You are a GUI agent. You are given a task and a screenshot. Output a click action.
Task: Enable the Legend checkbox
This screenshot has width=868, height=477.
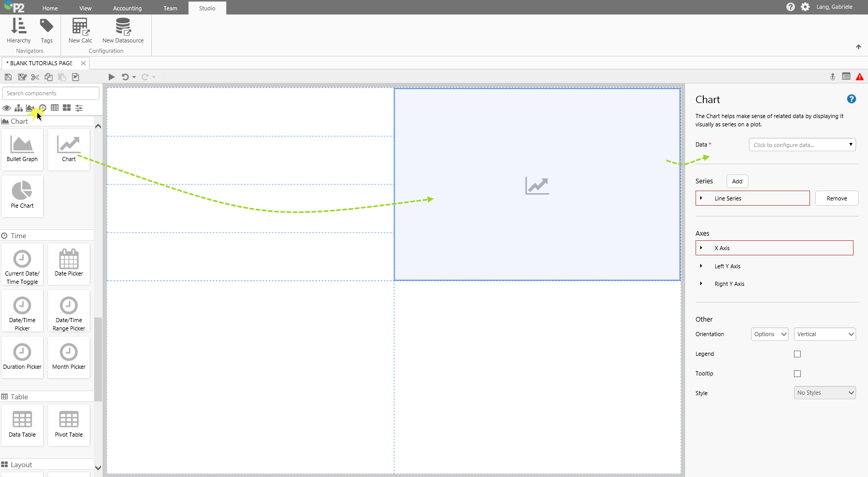[x=798, y=354]
